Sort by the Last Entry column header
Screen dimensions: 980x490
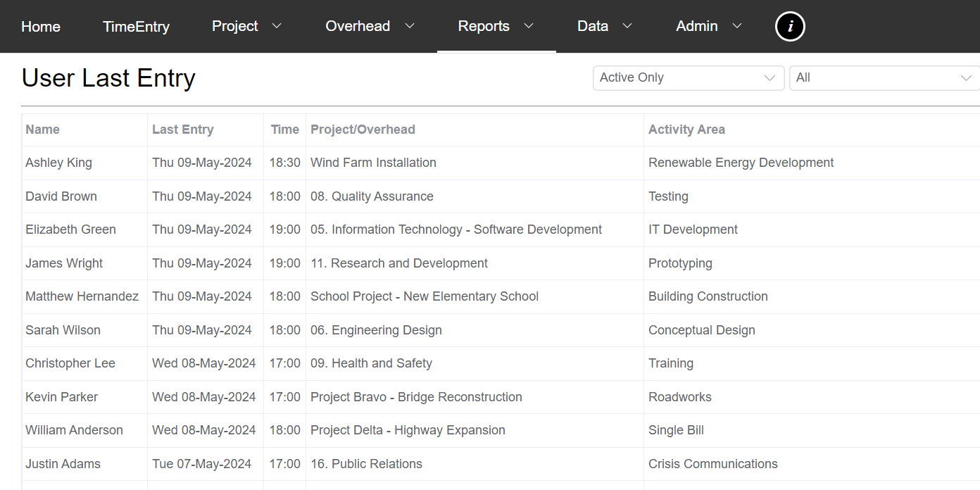(x=182, y=130)
